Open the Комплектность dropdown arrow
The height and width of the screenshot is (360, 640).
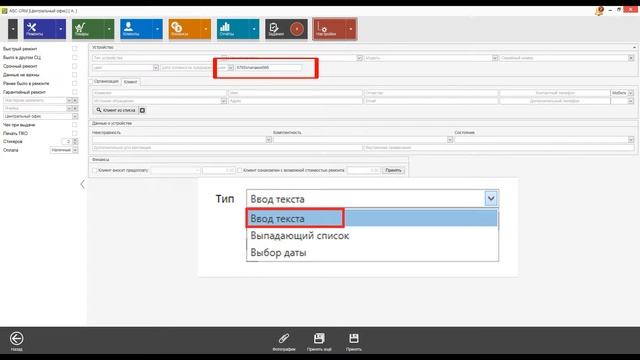click(450, 140)
